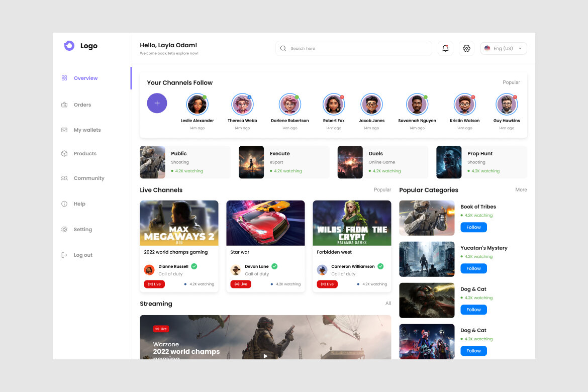588x392 pixels.
Task: Open the Yucatan's Mystery thumbnail
Action: click(x=427, y=259)
